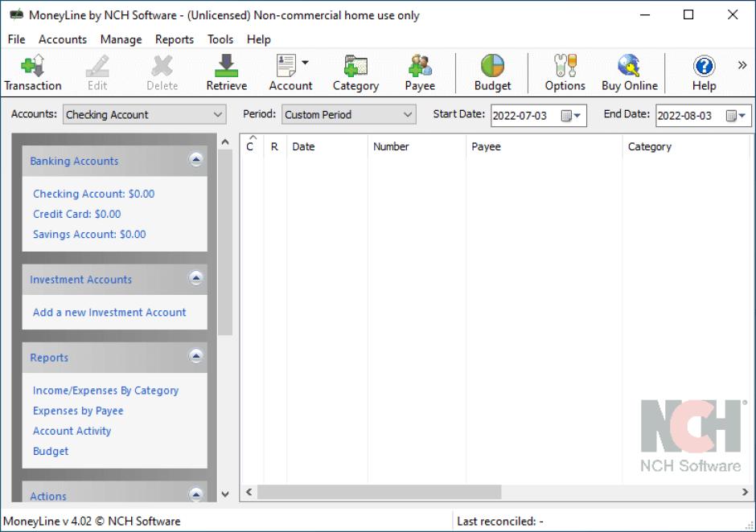Add a Category via toolbar icon

point(355,73)
